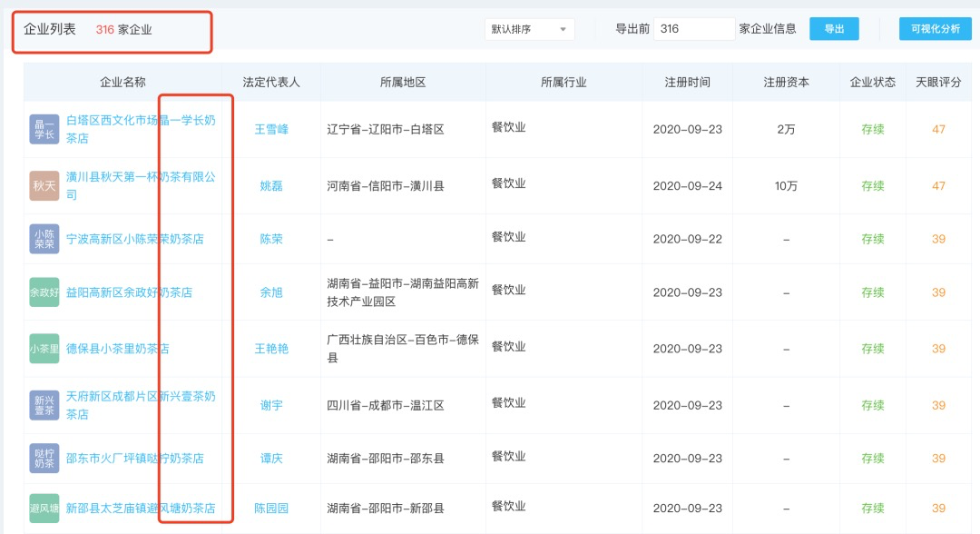Click the 导出 export button

click(834, 29)
